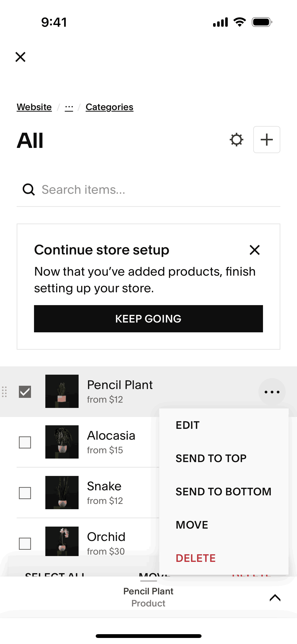Expand the breadcrumb ellipsis
The image size is (297, 644).
pyautogui.click(x=69, y=107)
